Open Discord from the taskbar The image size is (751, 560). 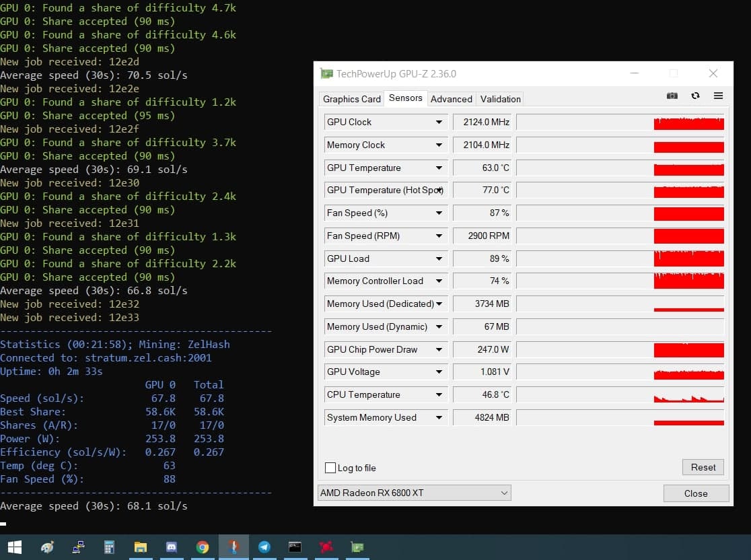pyautogui.click(x=172, y=547)
